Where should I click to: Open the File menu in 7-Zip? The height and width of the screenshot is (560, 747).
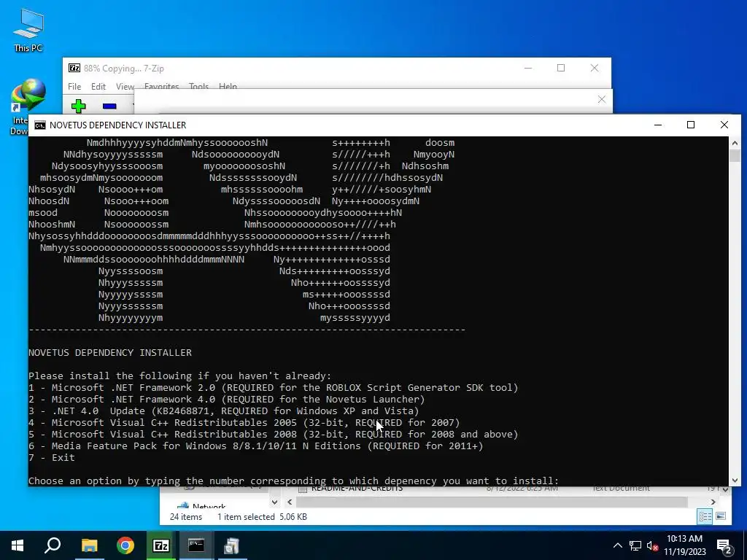pos(74,86)
